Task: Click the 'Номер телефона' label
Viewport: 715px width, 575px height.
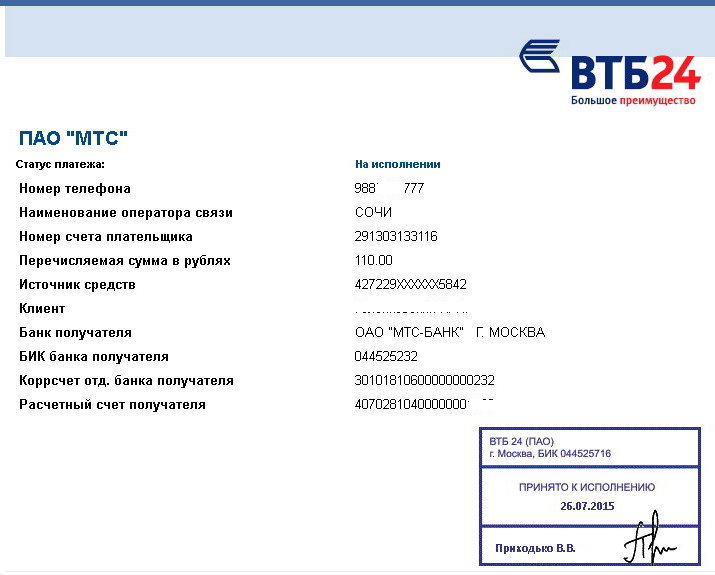Action: coord(75,188)
